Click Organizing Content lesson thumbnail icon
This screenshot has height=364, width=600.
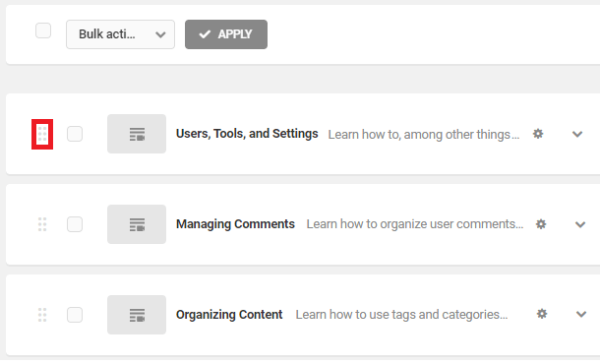[137, 315]
